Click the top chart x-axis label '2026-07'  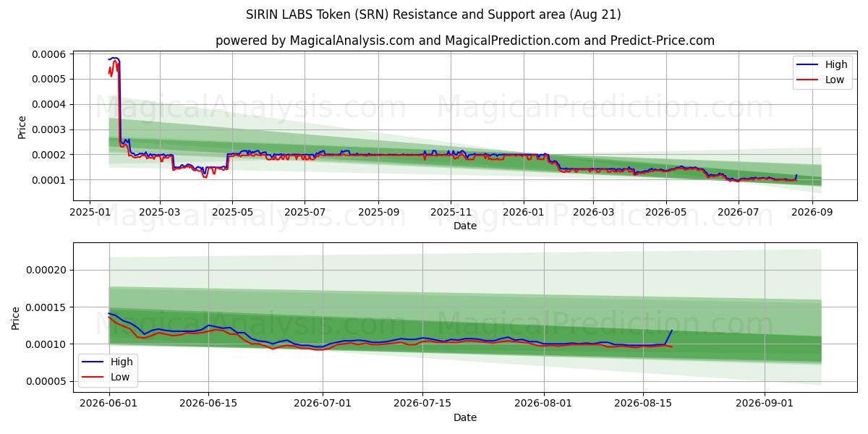tap(738, 213)
